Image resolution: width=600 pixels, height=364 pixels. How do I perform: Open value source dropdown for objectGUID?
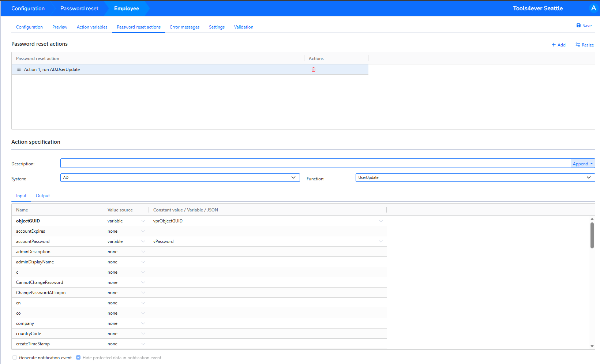[143, 221]
